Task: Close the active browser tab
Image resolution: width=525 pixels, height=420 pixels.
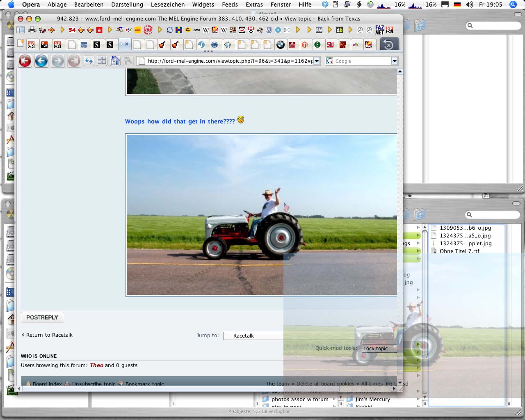Action: coord(127,44)
